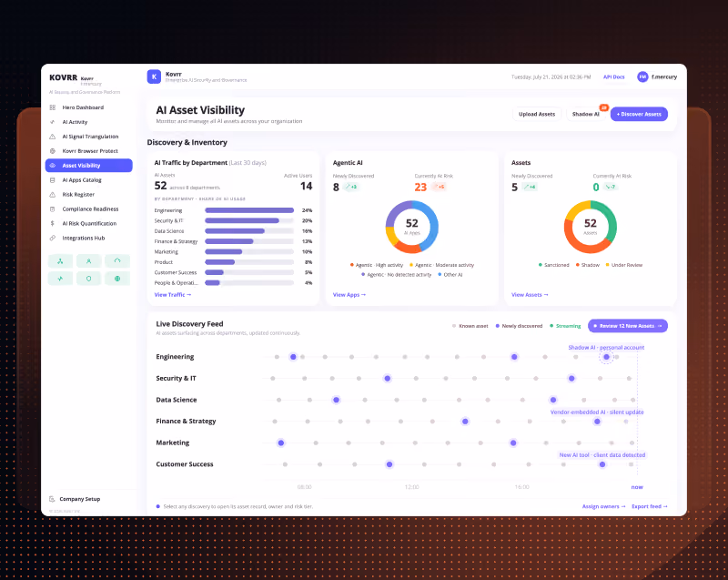The width and height of the screenshot is (728, 580).
Task: Click the green person shortcut tile
Action: (x=88, y=261)
